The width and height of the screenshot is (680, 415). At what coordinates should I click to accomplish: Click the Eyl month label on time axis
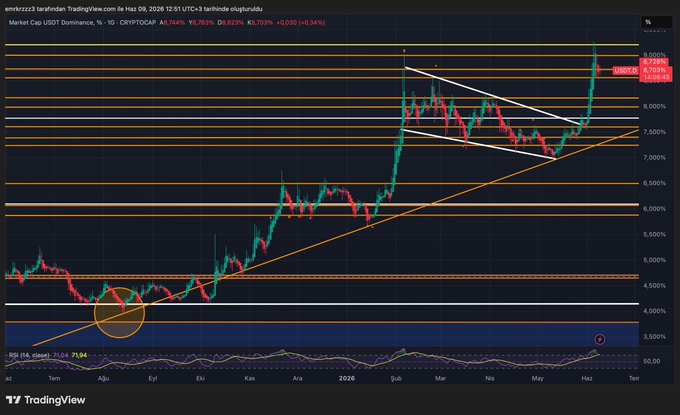pyautogui.click(x=153, y=378)
